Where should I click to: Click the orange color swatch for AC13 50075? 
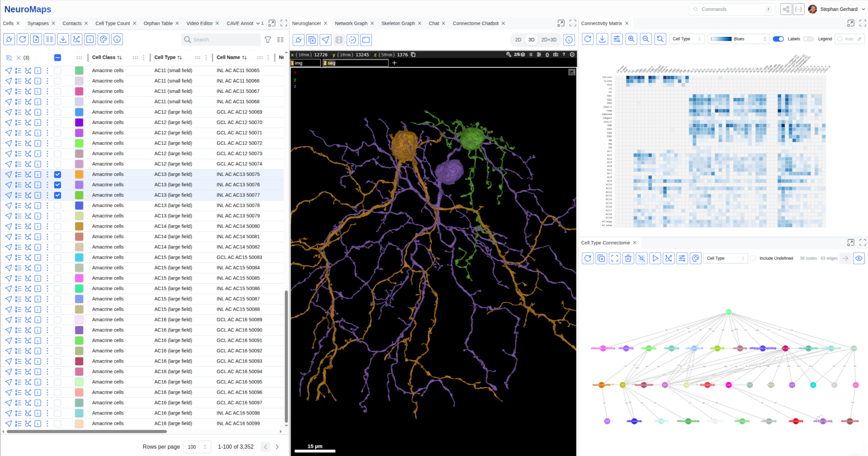click(79, 174)
